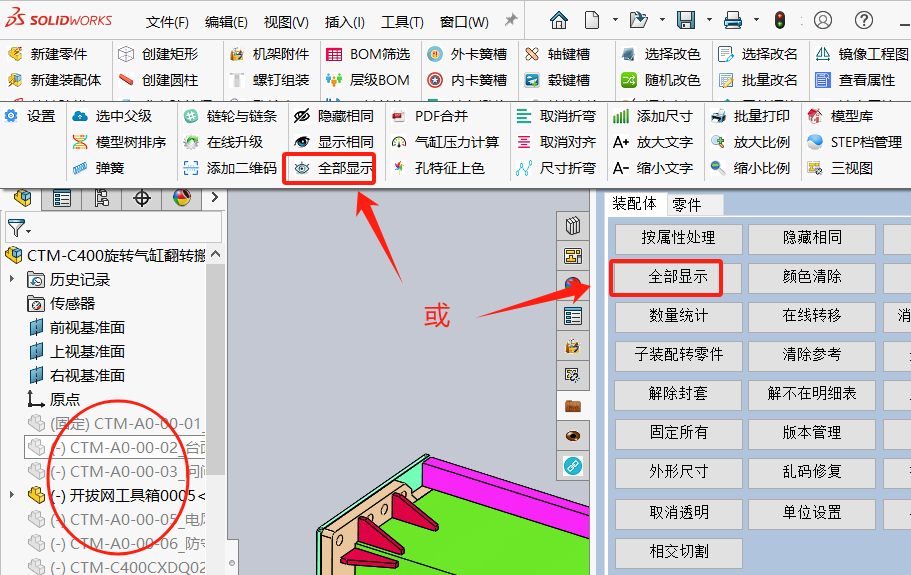Image resolution: width=911 pixels, height=575 pixels.
Task: Open the 文件(F) menu
Action: (167, 22)
